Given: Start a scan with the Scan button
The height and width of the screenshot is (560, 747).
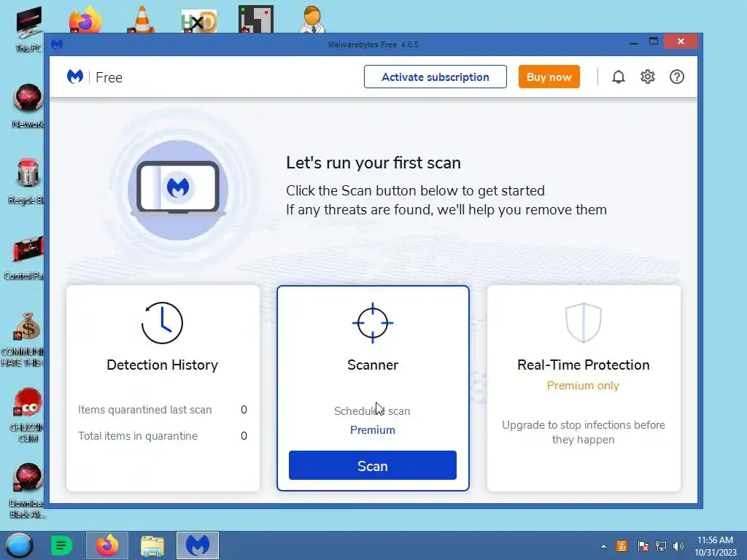Looking at the screenshot, I should (373, 465).
